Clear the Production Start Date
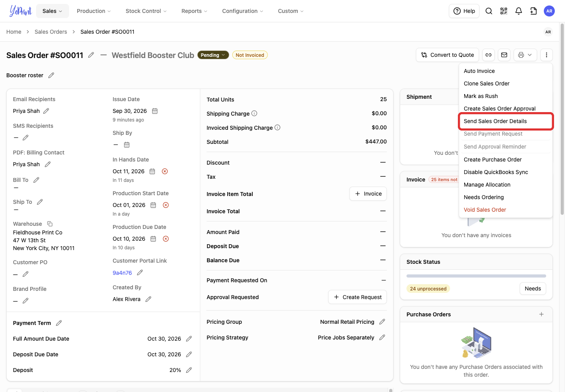The width and height of the screenshot is (565, 392). (166, 205)
